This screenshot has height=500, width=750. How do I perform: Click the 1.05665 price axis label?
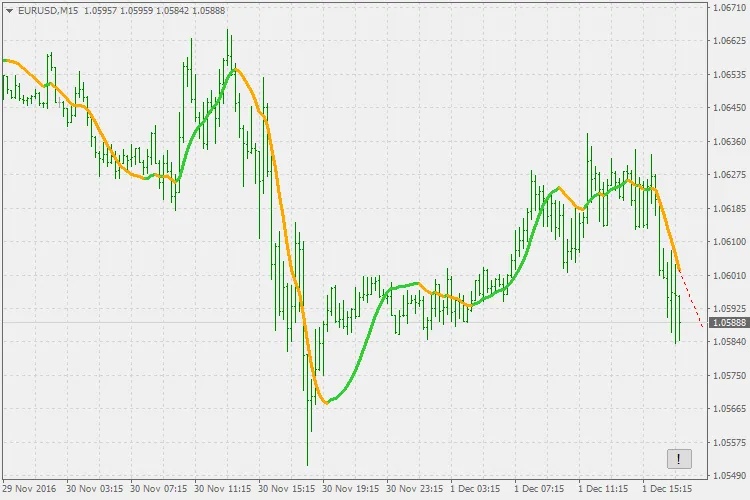[729, 409]
